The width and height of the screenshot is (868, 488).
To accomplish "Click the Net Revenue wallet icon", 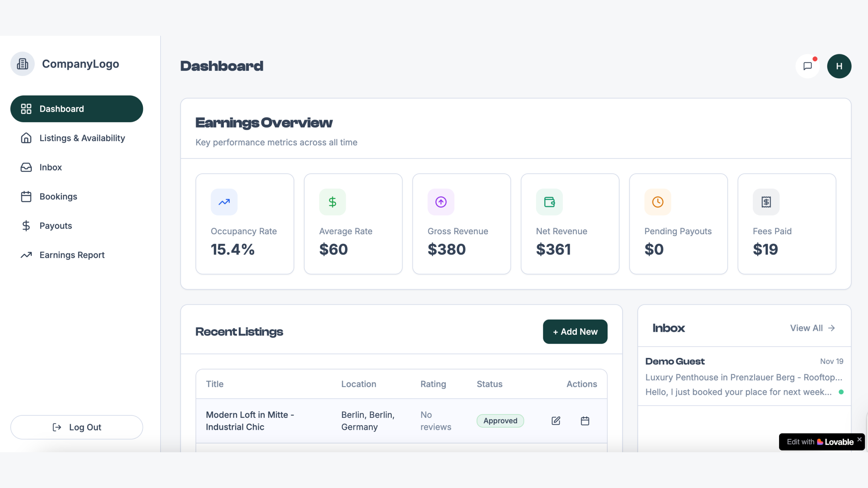I will point(549,202).
